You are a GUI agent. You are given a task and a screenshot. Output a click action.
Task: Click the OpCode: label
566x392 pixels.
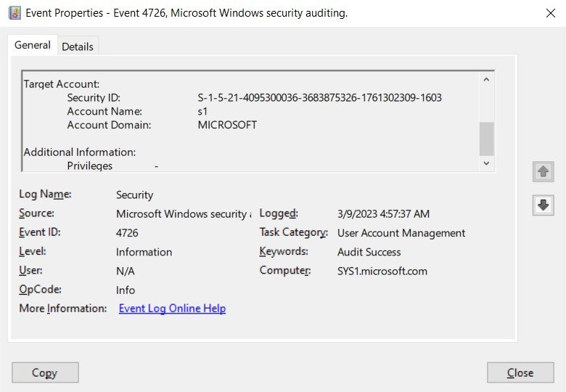coord(40,289)
